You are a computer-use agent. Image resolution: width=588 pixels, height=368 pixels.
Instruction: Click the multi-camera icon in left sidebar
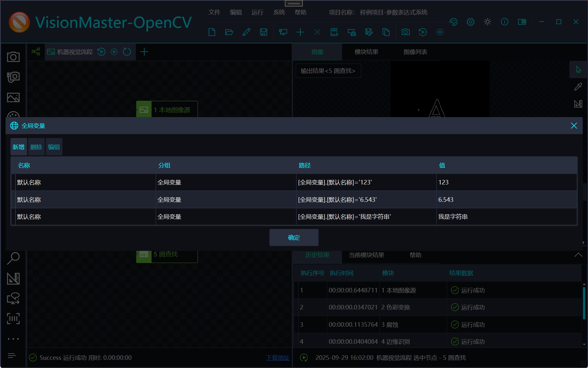[13, 77]
